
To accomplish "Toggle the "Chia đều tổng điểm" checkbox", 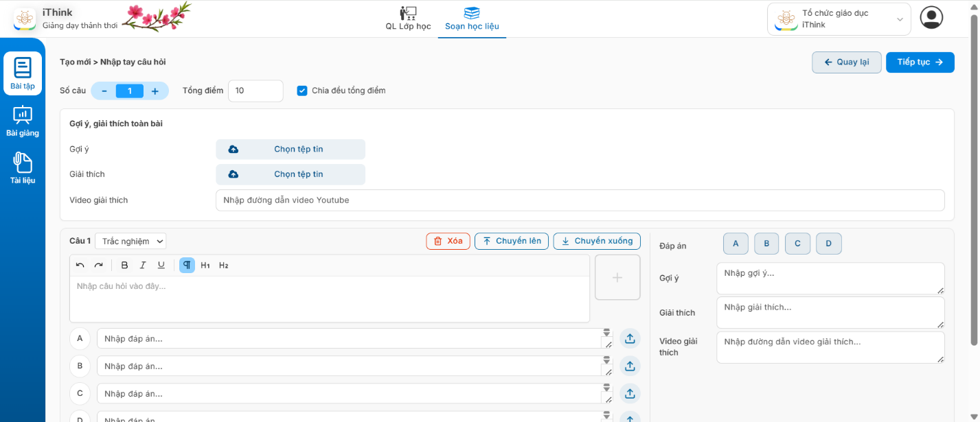I will (x=302, y=91).
